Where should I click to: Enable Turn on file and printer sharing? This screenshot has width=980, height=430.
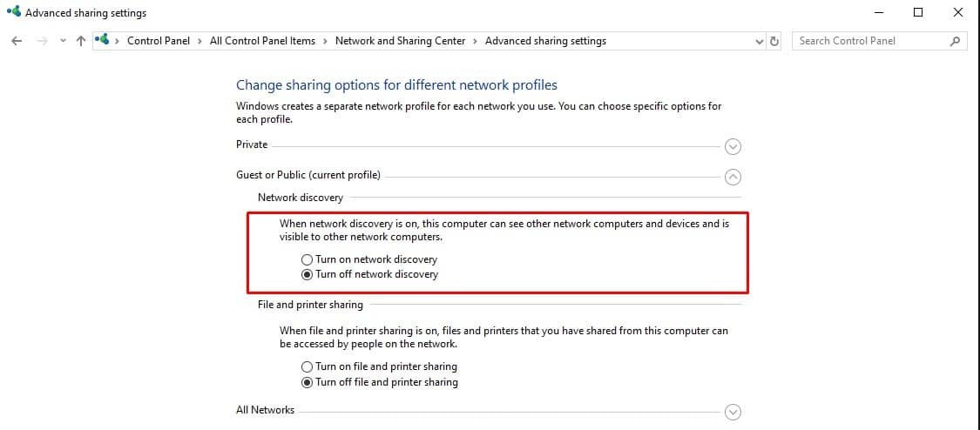pyautogui.click(x=307, y=366)
